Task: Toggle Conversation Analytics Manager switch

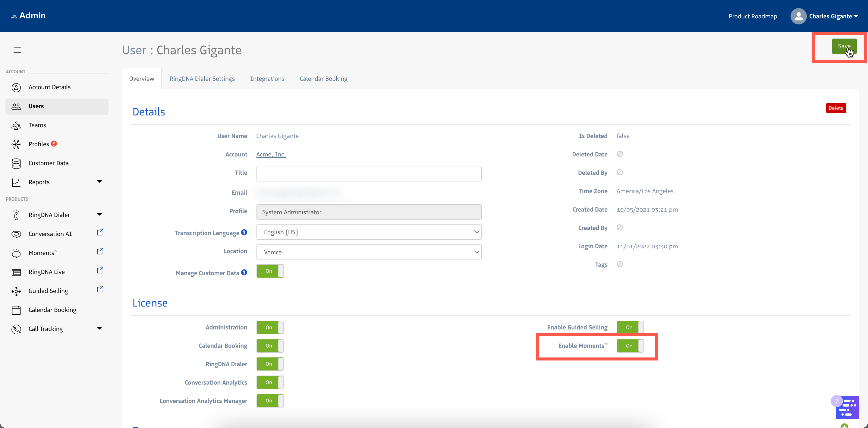Action: click(270, 401)
